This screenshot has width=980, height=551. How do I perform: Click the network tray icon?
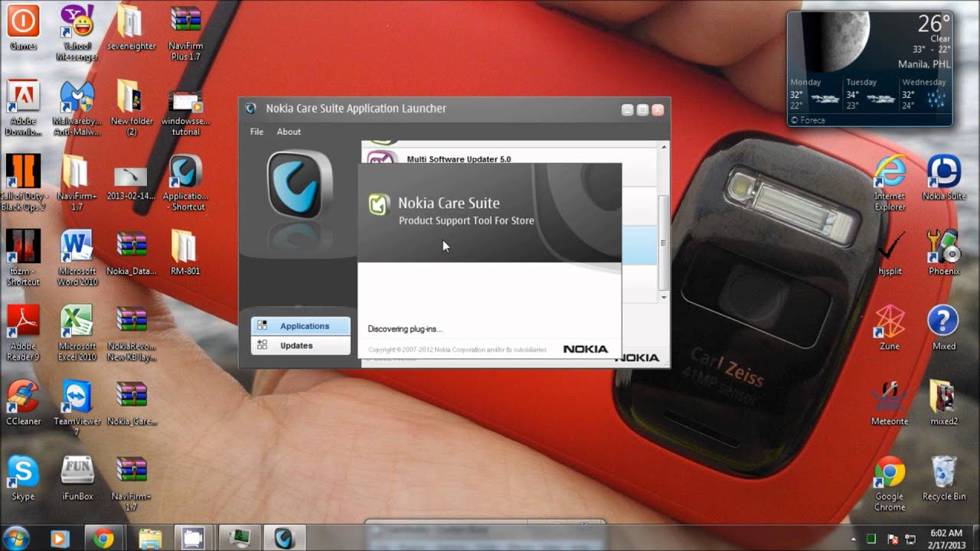coord(910,539)
